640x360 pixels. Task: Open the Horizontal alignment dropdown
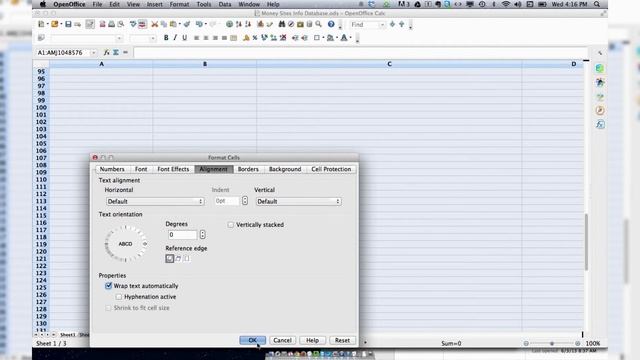click(155, 201)
